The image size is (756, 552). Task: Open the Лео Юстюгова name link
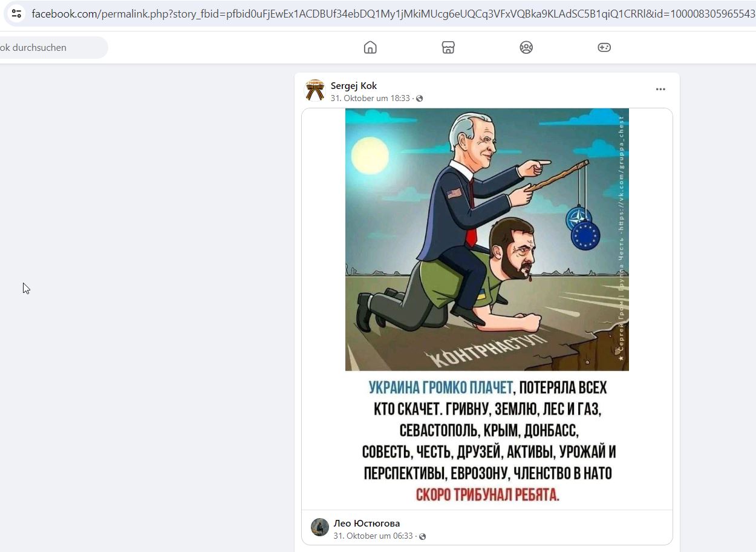point(367,523)
